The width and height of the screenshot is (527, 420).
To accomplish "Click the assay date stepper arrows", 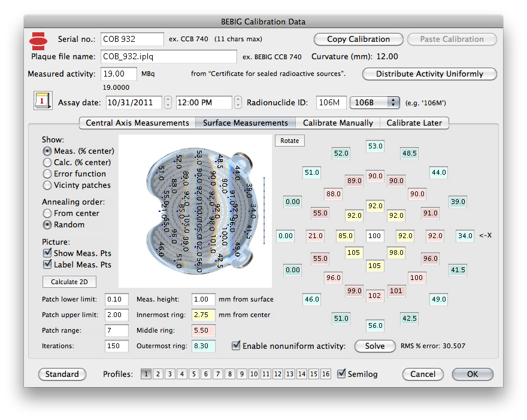I will 168,102.
